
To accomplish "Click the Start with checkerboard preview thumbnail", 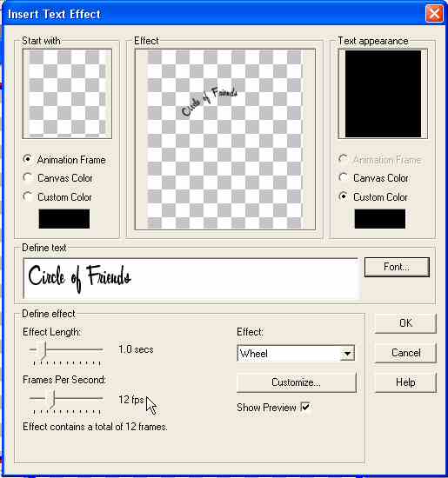I will coord(67,94).
